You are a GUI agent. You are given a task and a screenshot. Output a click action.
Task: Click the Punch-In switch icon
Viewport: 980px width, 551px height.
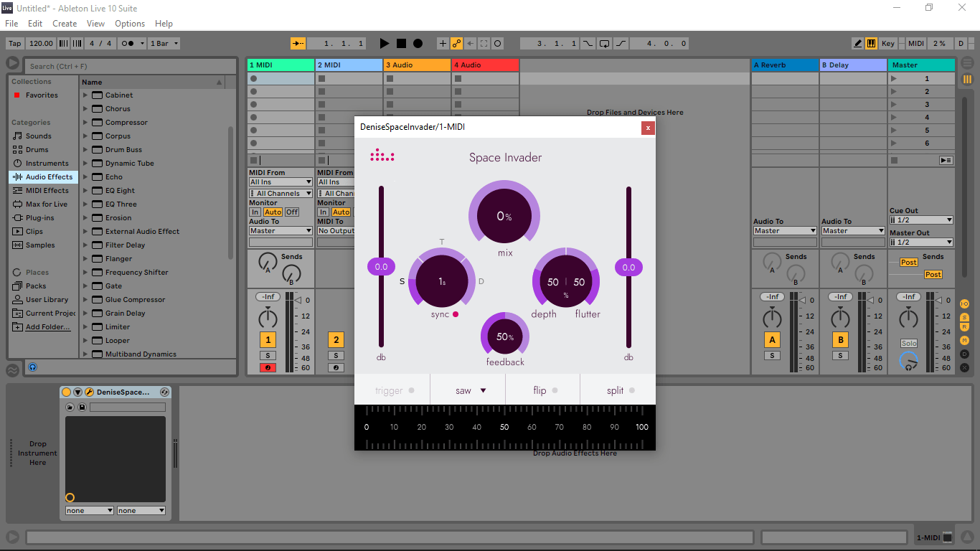click(588, 44)
